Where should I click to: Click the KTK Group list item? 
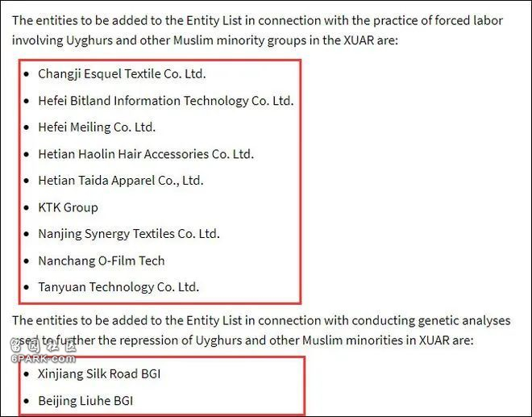68,207
